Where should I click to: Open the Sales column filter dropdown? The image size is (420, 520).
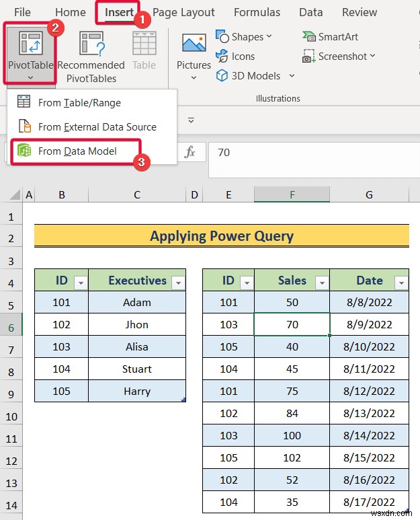[322, 283]
